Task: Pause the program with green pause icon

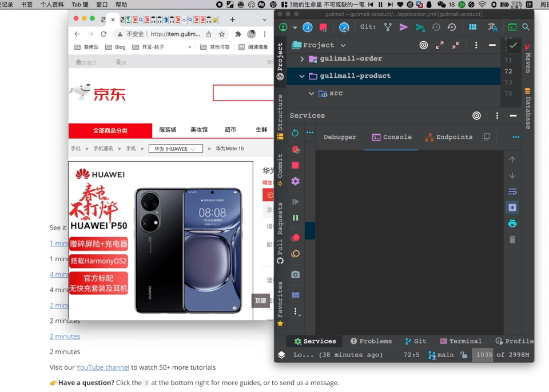Action: coord(296,218)
